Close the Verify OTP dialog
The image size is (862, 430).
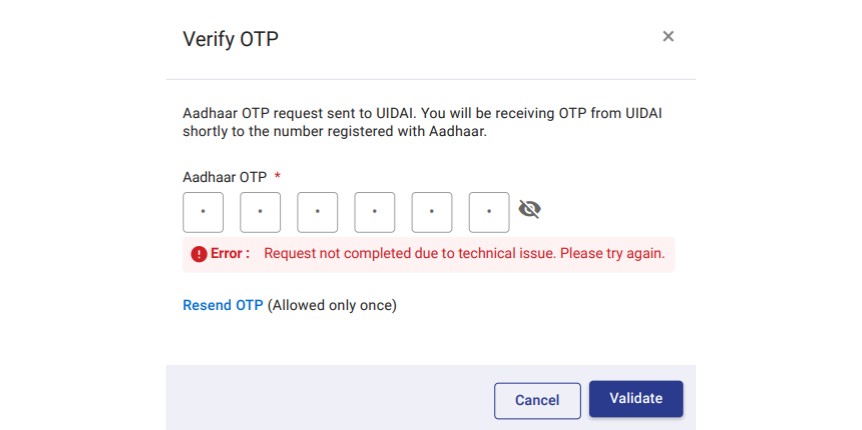[668, 37]
